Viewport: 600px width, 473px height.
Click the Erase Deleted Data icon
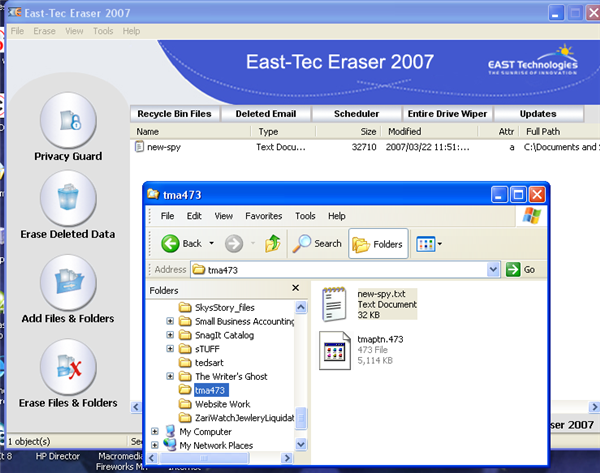pyautogui.click(x=68, y=198)
